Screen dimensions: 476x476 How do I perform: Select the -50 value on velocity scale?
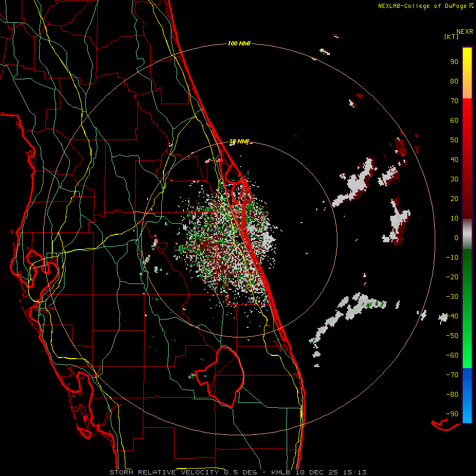(452, 336)
